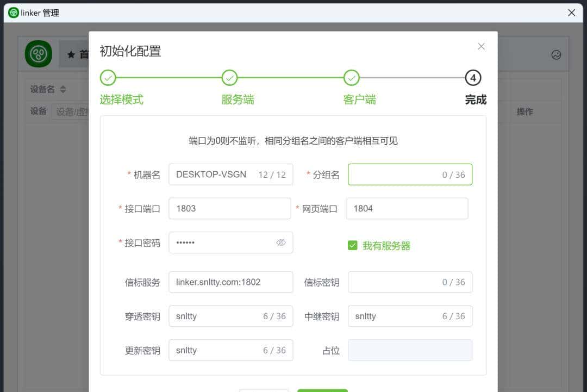Viewport: 587px width, 392px height.
Task: Uncheck the 我有服务器 checkbox
Action: [x=352, y=245]
